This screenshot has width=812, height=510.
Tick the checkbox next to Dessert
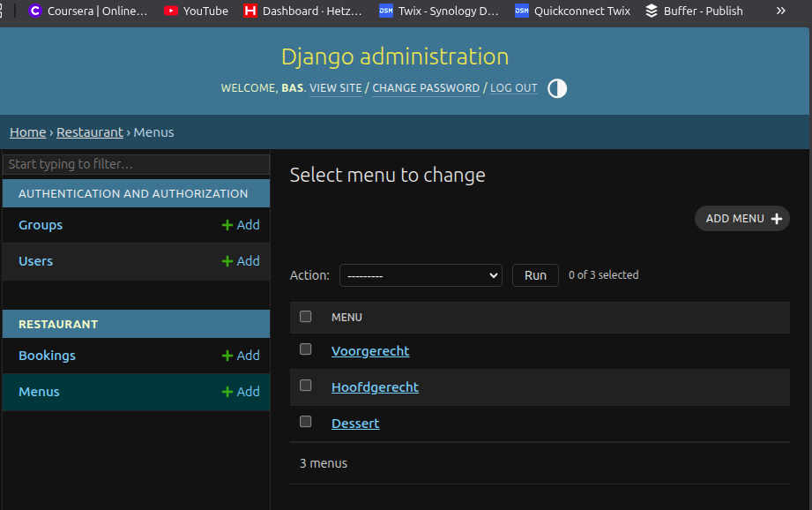306,422
